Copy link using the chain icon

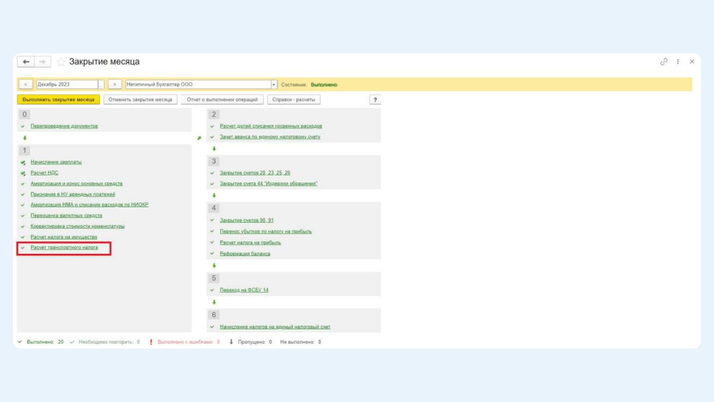coord(664,62)
